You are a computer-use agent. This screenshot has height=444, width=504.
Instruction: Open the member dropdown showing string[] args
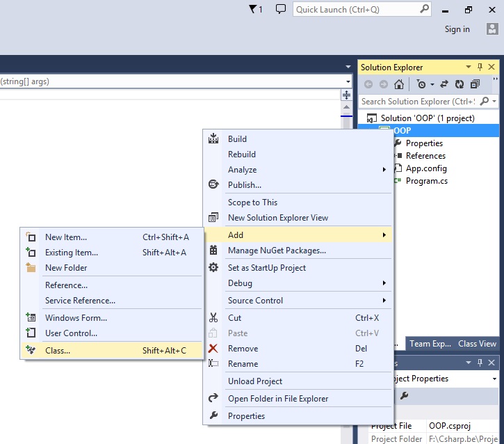tap(348, 81)
